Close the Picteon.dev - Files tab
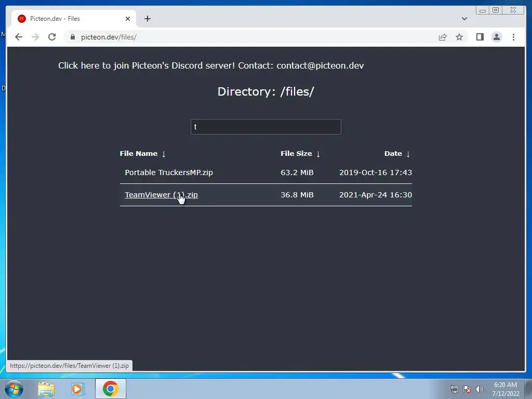532x399 pixels. click(x=128, y=19)
